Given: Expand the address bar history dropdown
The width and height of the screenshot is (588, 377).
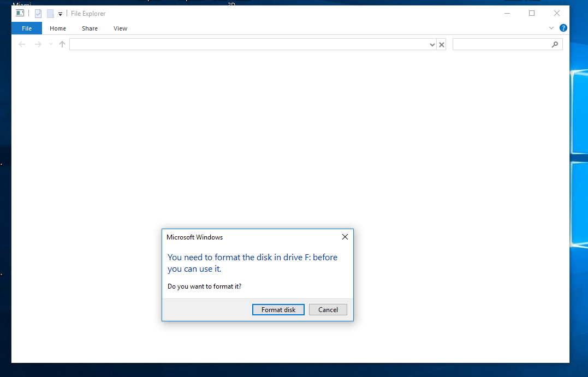Looking at the screenshot, I should (432, 45).
